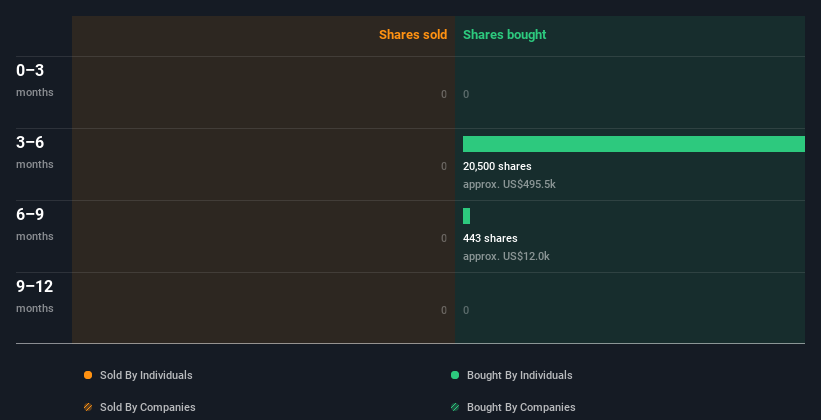
Task: Click the 20,500 shares value text
Action: click(x=497, y=166)
